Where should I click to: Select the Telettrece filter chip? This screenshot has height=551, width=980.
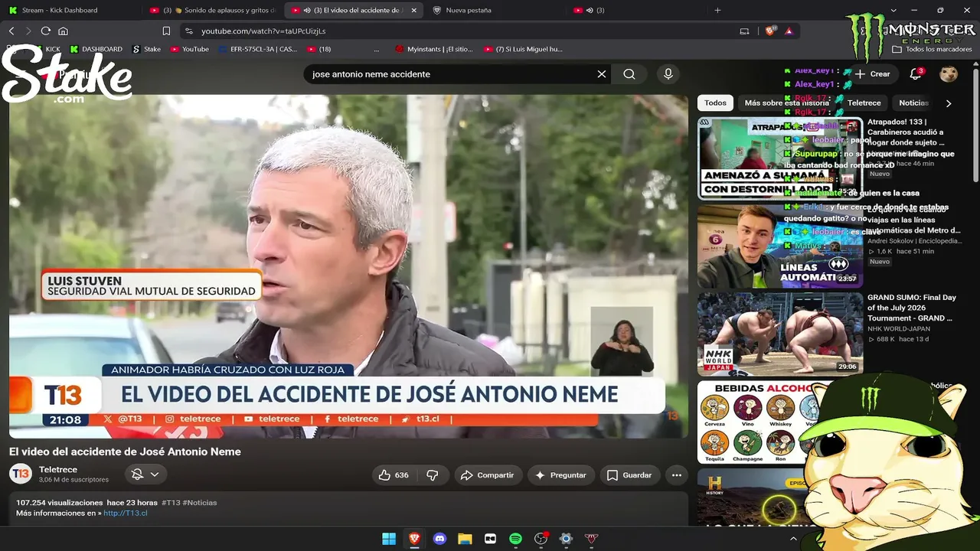click(x=864, y=103)
